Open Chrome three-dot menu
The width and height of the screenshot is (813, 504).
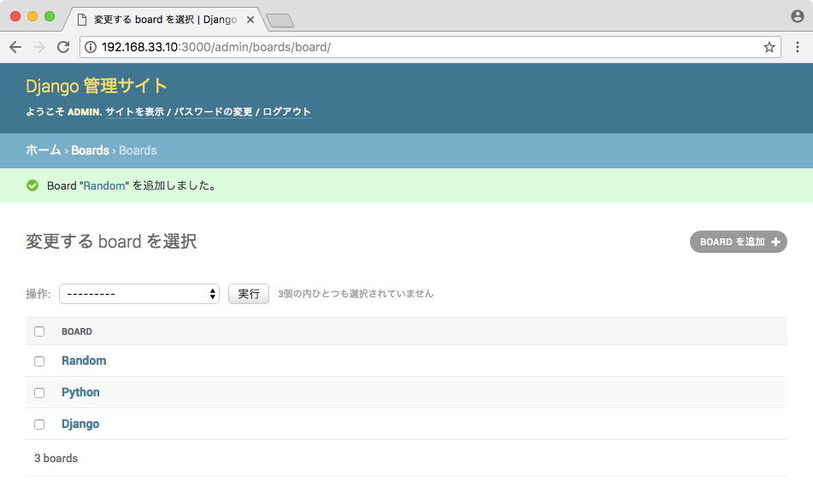[x=798, y=47]
